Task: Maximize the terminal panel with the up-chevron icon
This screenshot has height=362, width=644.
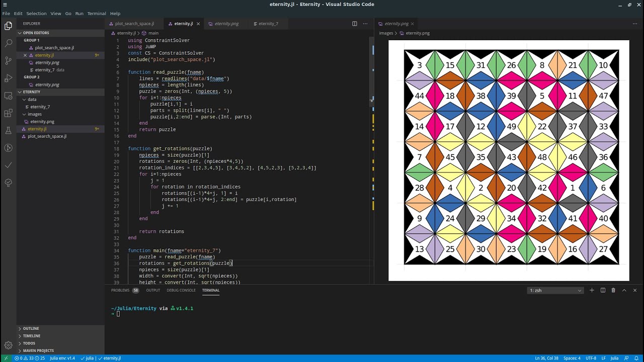Action: click(x=624, y=290)
